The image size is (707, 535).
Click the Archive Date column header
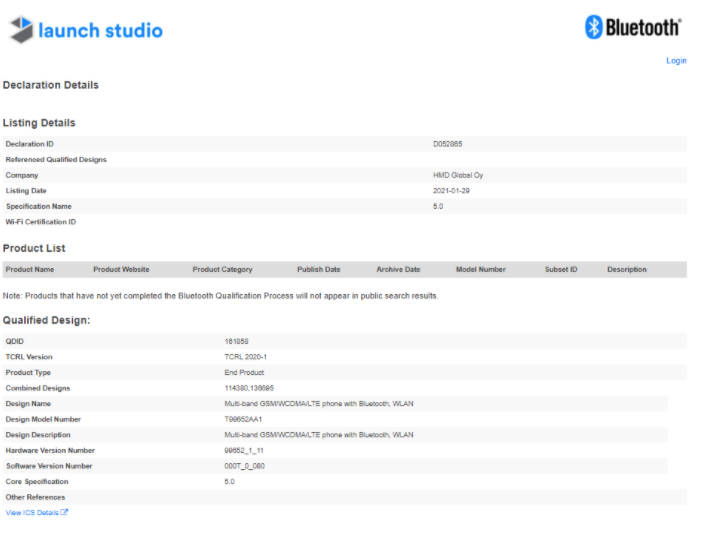(x=398, y=269)
